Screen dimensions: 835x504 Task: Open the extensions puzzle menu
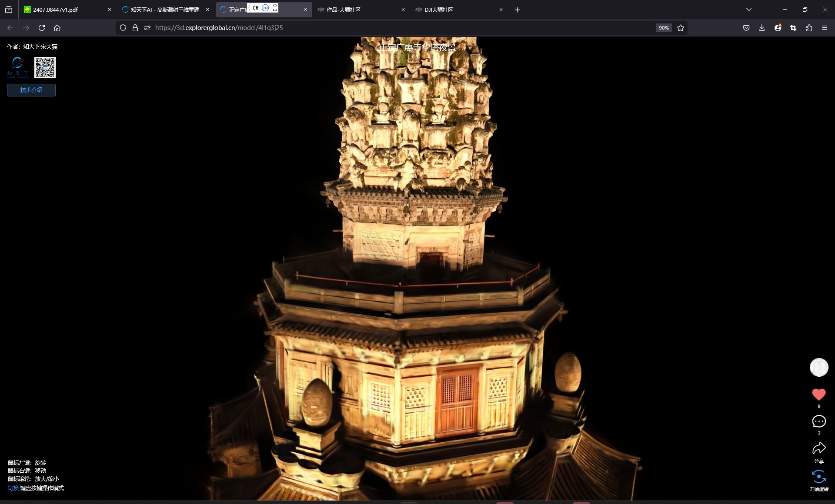(x=809, y=28)
